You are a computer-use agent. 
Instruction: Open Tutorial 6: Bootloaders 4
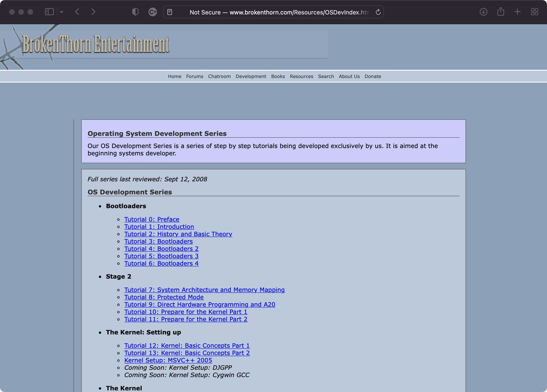pos(161,263)
